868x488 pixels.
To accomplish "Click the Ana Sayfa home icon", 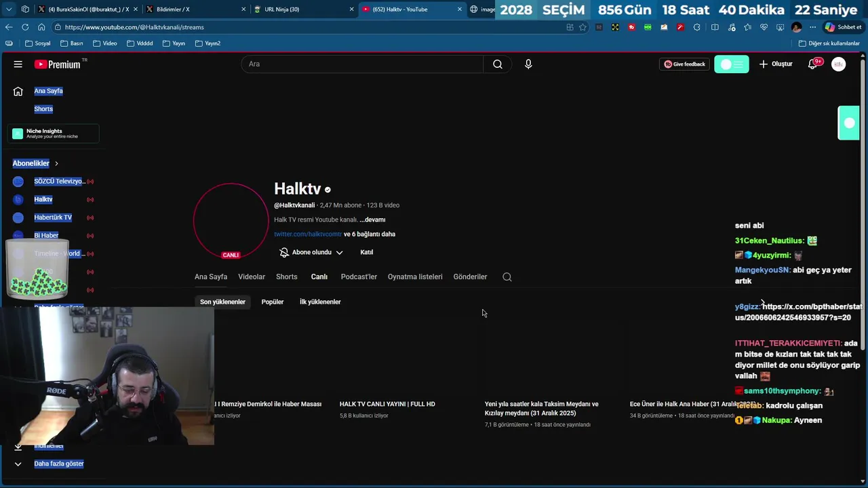I will pyautogui.click(x=18, y=91).
